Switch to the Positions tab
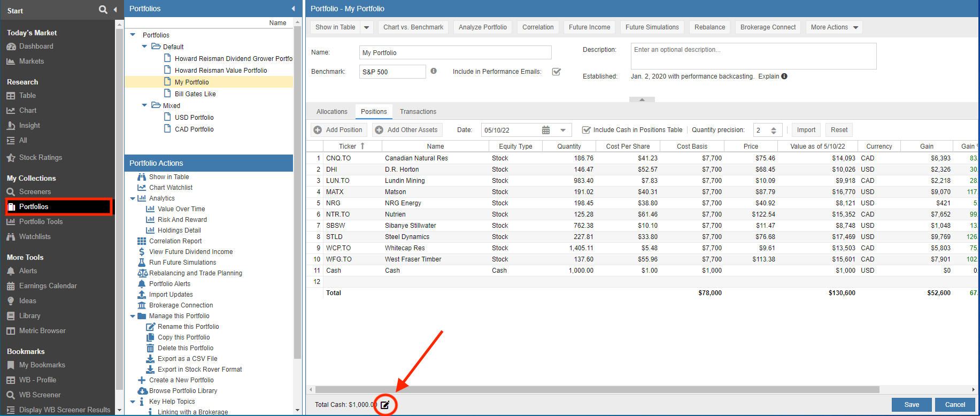The height and width of the screenshot is (416, 980). click(374, 112)
